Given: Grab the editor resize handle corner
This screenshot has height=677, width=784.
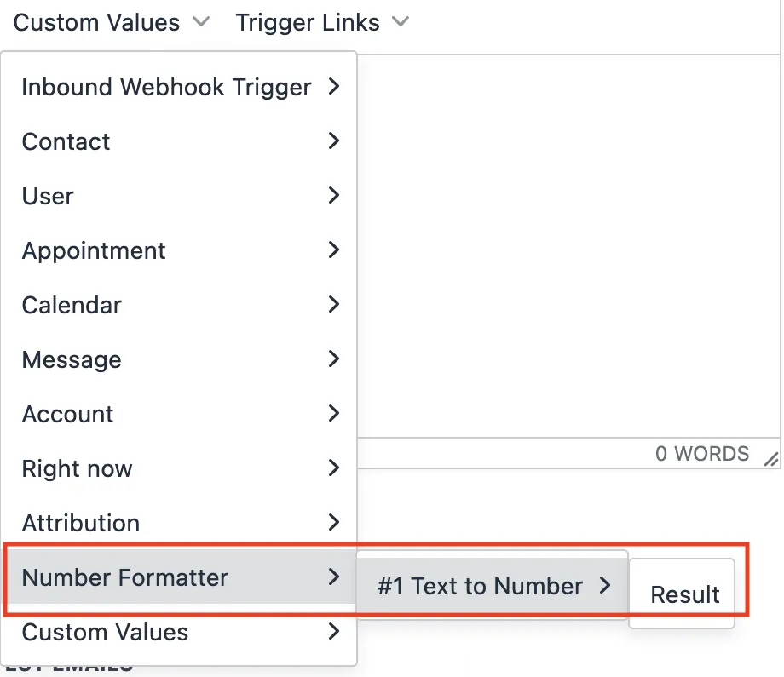Looking at the screenshot, I should pyautogui.click(x=770, y=460).
